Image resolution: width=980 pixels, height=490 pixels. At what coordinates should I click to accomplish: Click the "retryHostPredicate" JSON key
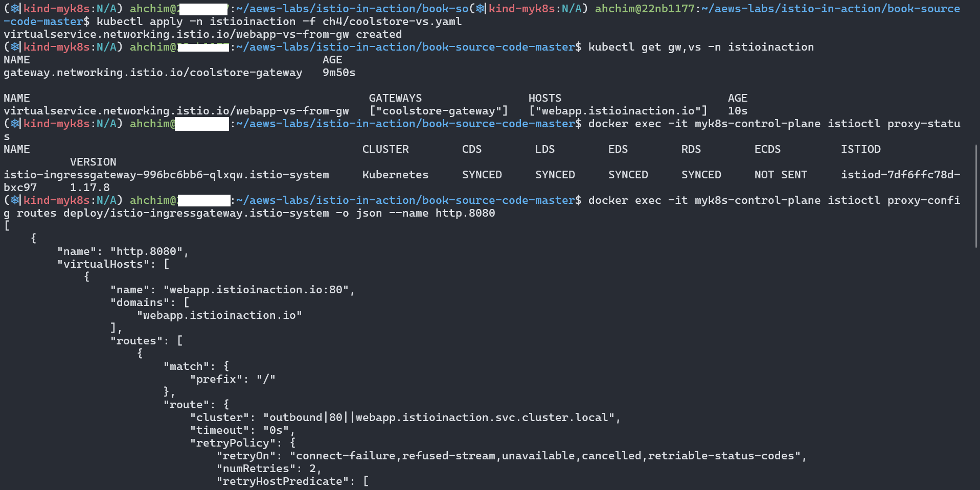pyautogui.click(x=283, y=481)
